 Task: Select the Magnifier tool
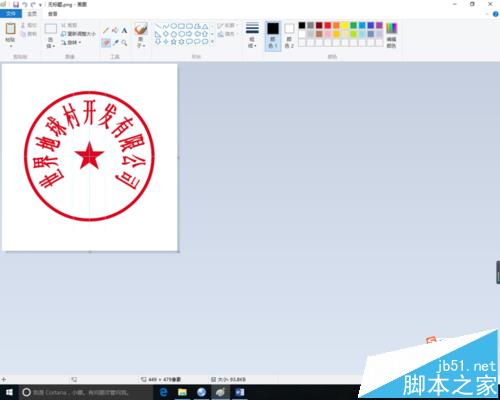[124, 43]
